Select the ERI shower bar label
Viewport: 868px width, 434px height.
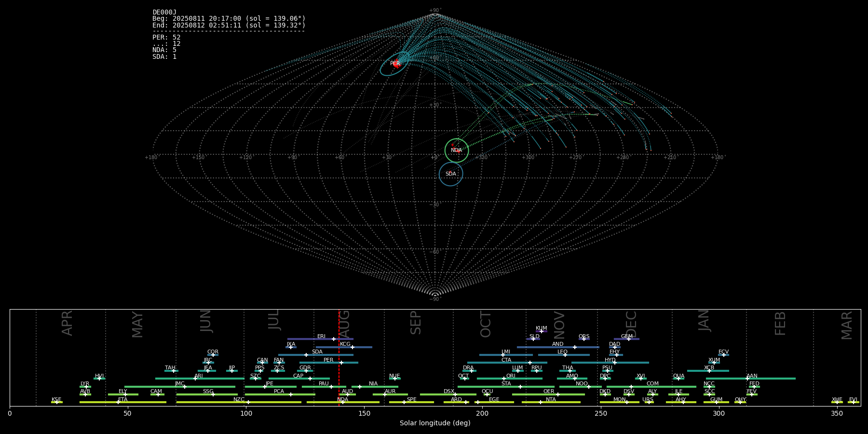321,336
